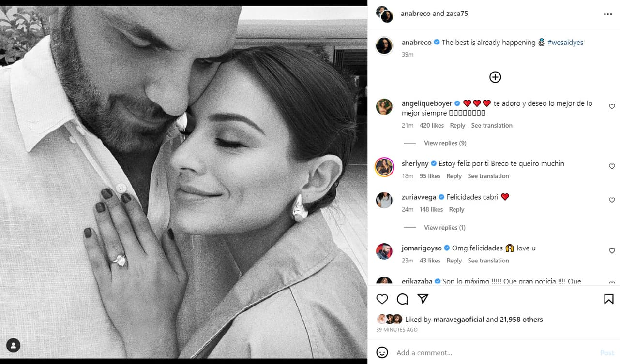Load more comments with plus circle
Screen dimensions: 620x364
495,77
